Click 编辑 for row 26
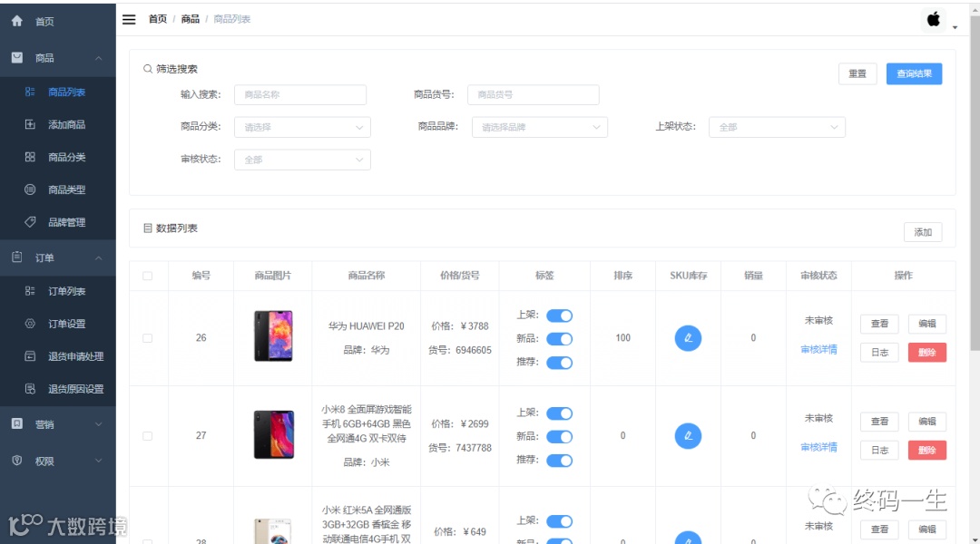980x544 pixels. pos(926,324)
